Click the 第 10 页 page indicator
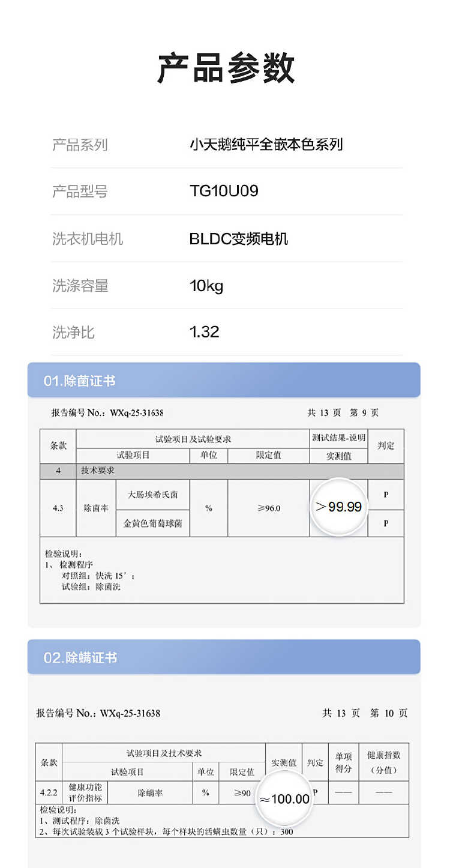 [388, 713]
